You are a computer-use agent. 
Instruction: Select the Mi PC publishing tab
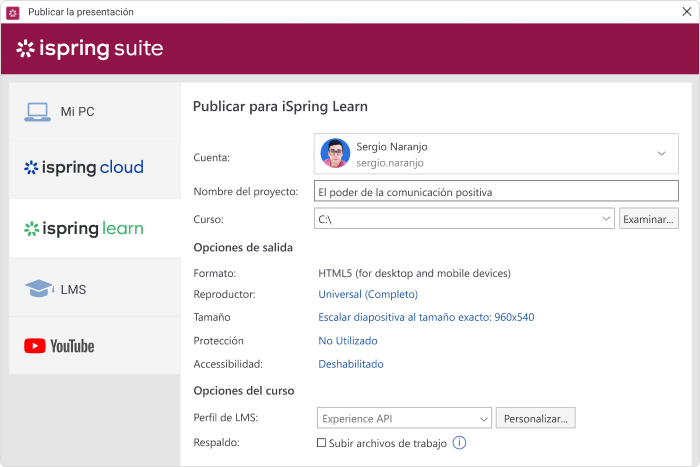(x=95, y=112)
